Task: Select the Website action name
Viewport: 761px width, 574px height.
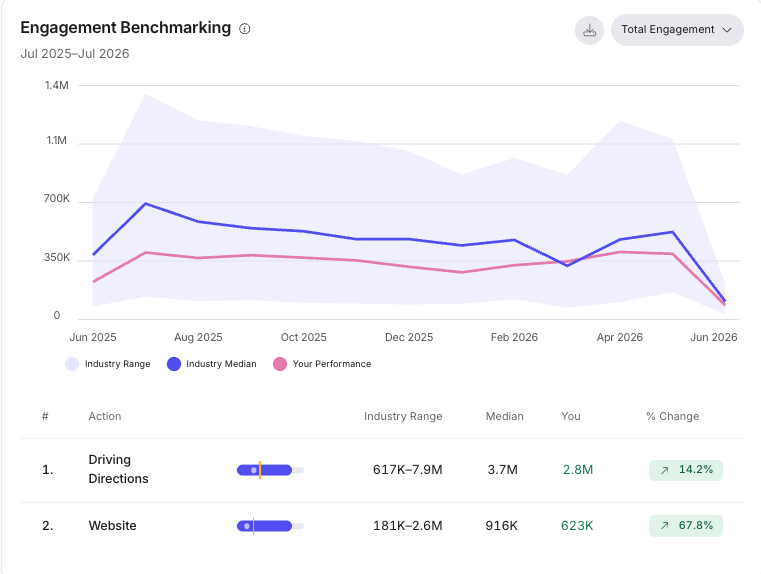Action: (113, 525)
